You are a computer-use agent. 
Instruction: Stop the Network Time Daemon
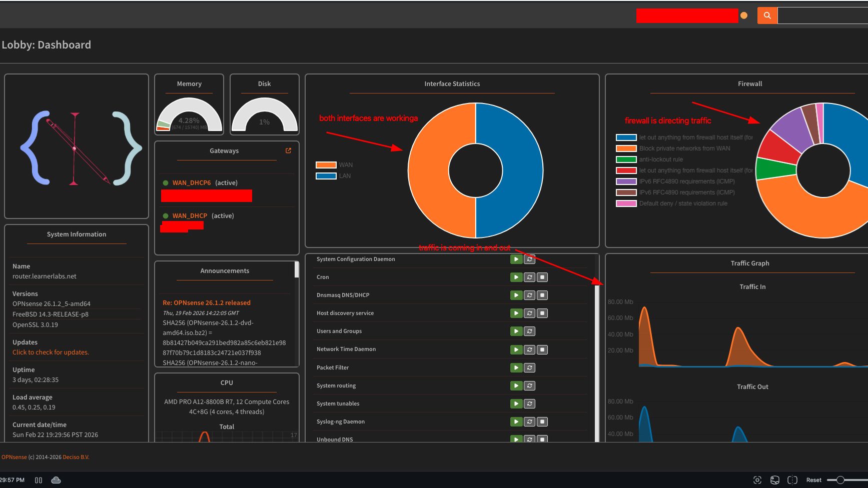click(x=542, y=349)
